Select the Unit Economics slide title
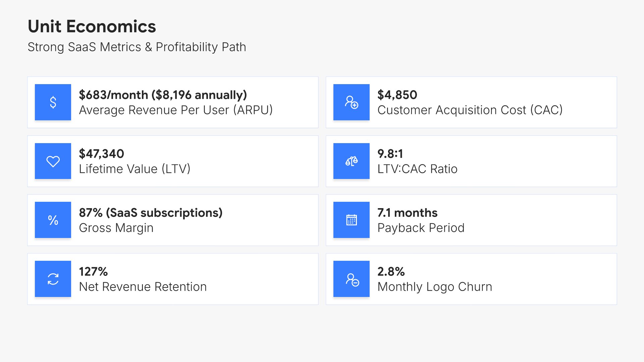 click(92, 26)
